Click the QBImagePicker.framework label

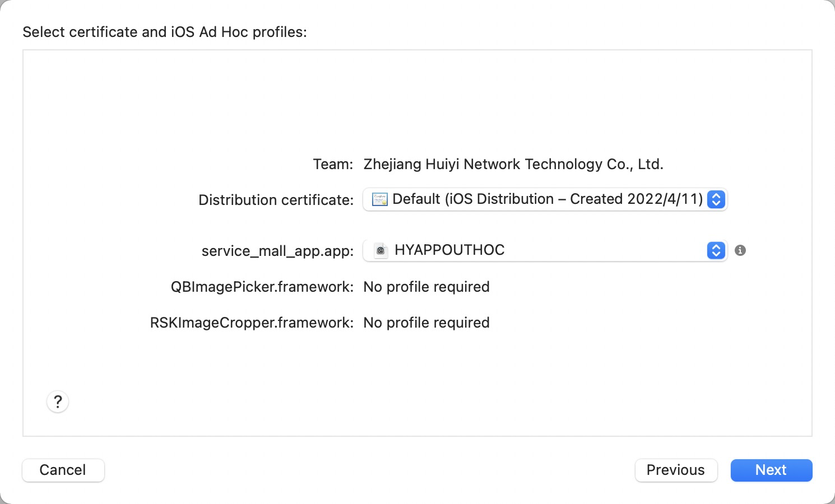[262, 287]
